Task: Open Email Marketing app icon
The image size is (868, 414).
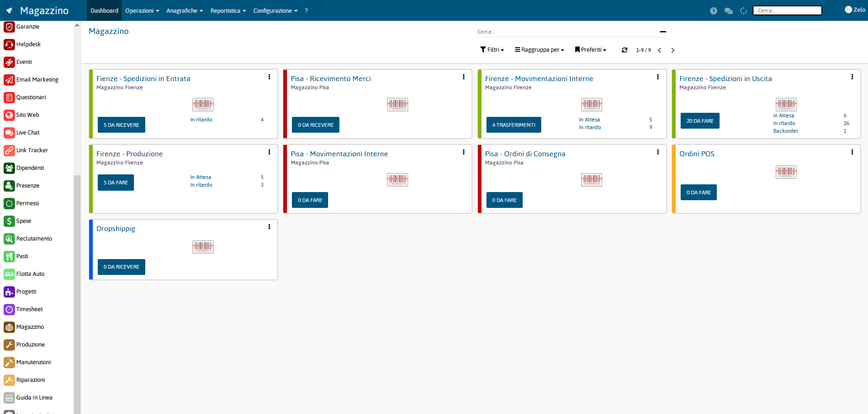Action: (9, 80)
